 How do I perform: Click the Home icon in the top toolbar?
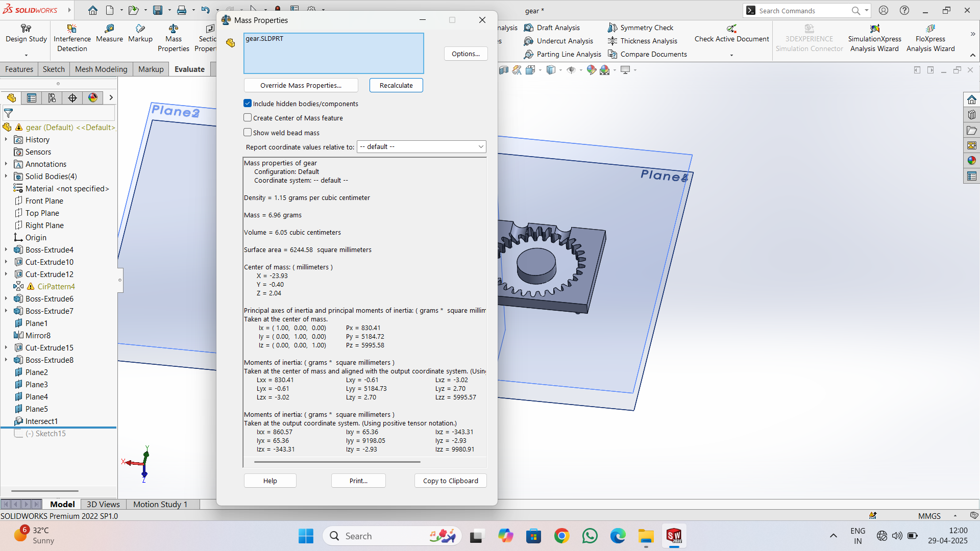[x=92, y=10]
